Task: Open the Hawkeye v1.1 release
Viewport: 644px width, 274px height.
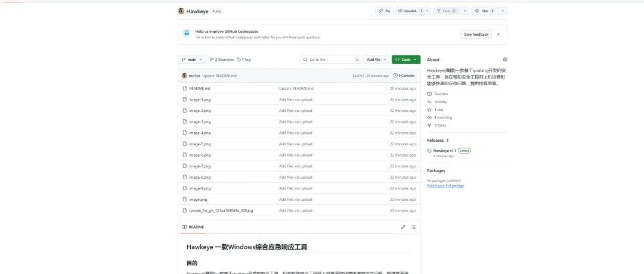Action: [x=444, y=151]
